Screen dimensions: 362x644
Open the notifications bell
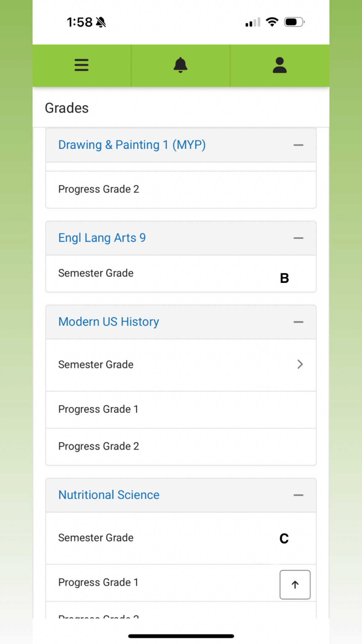coord(180,65)
